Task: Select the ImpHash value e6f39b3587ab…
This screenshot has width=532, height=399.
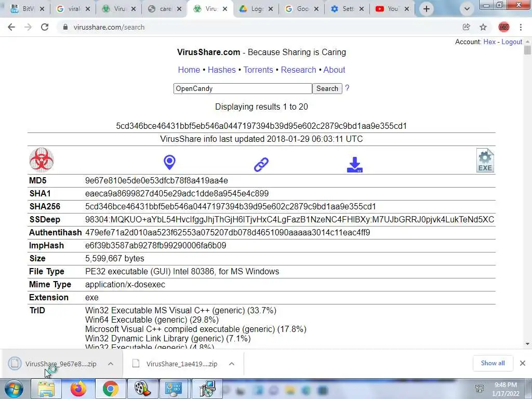Action: pyautogui.click(x=155, y=245)
